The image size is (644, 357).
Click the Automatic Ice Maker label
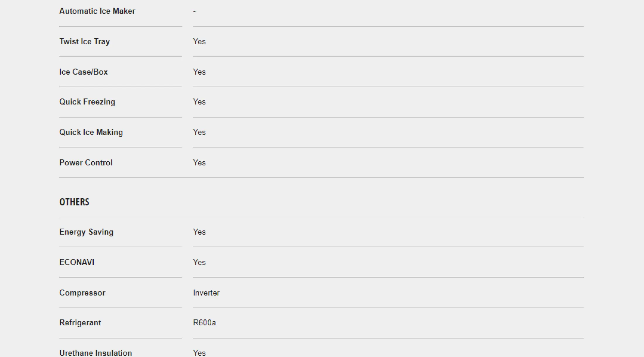(x=97, y=11)
